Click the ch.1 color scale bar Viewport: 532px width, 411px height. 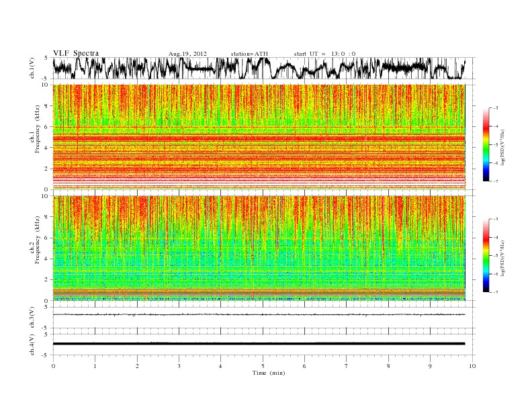486,144
